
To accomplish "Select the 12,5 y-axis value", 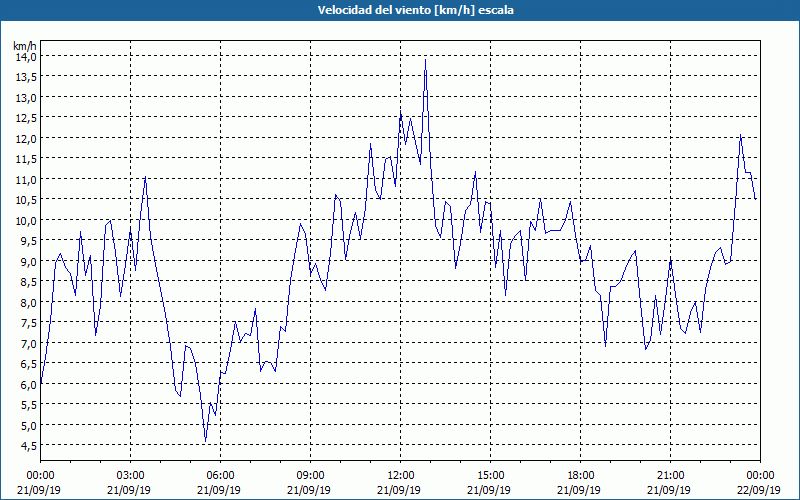I will [25, 118].
